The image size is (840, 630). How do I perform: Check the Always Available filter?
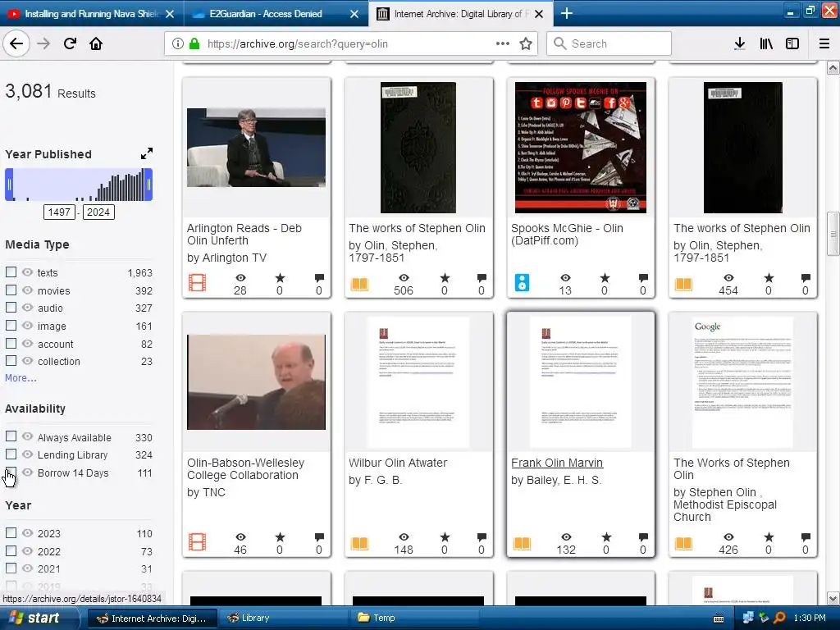(x=11, y=436)
